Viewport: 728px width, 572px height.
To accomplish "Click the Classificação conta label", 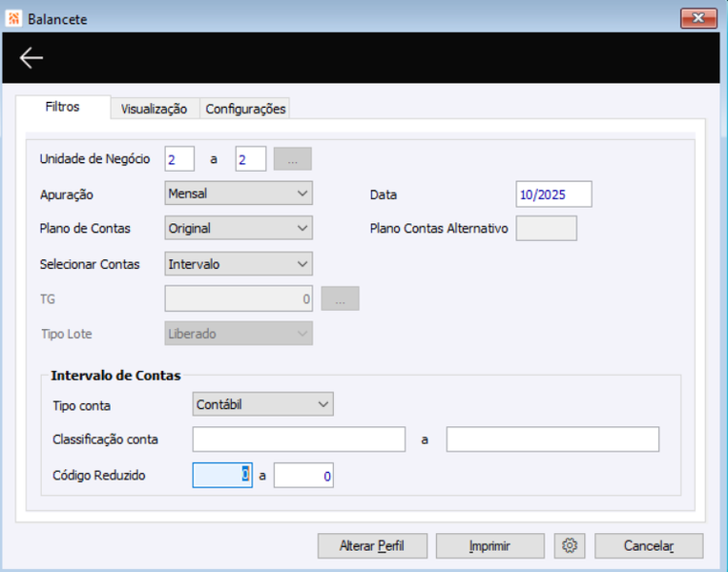I will click(105, 439).
